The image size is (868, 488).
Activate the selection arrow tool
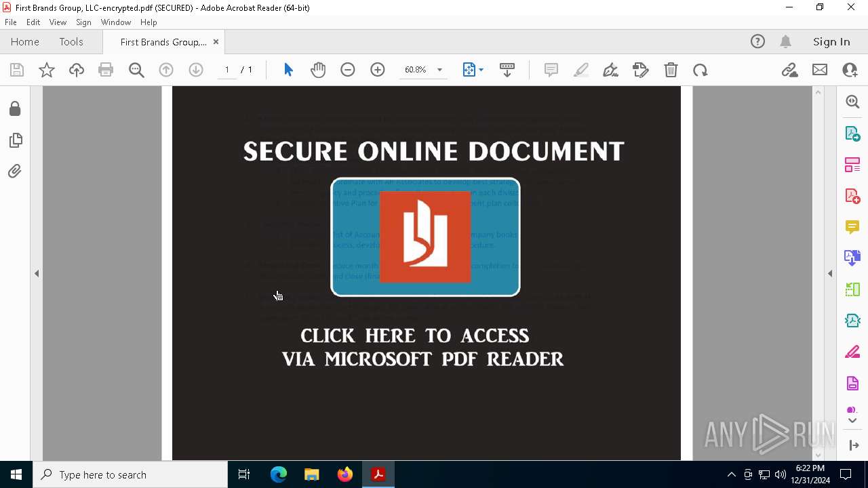click(x=288, y=70)
